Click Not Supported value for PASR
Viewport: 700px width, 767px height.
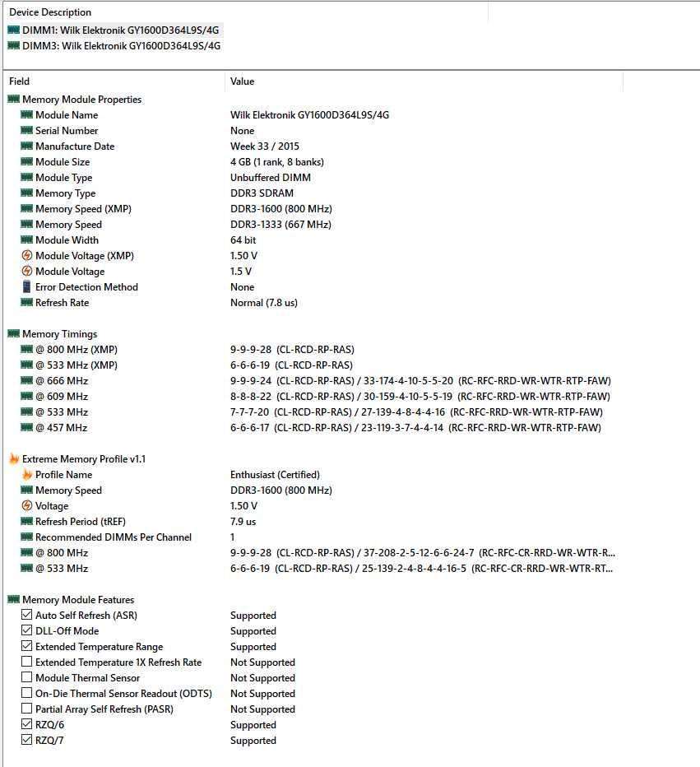click(x=262, y=709)
